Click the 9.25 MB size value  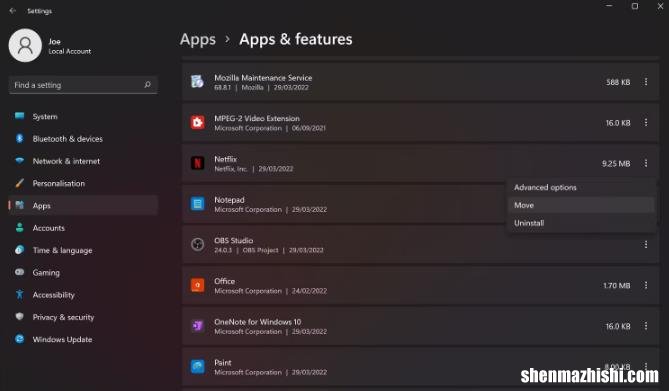pos(616,163)
